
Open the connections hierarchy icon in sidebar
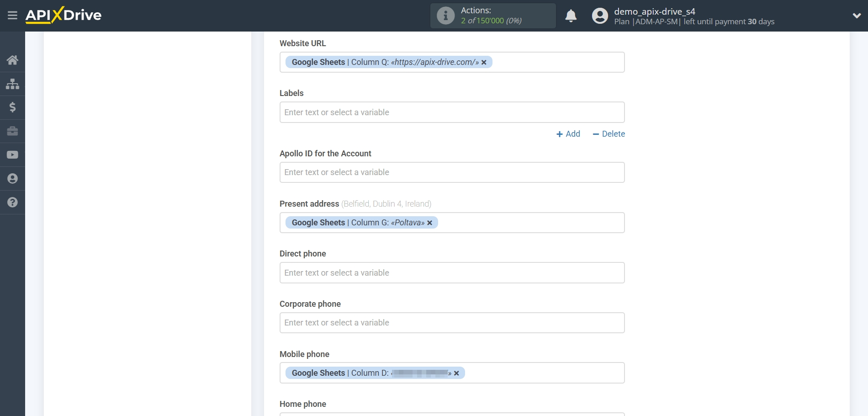tap(12, 84)
